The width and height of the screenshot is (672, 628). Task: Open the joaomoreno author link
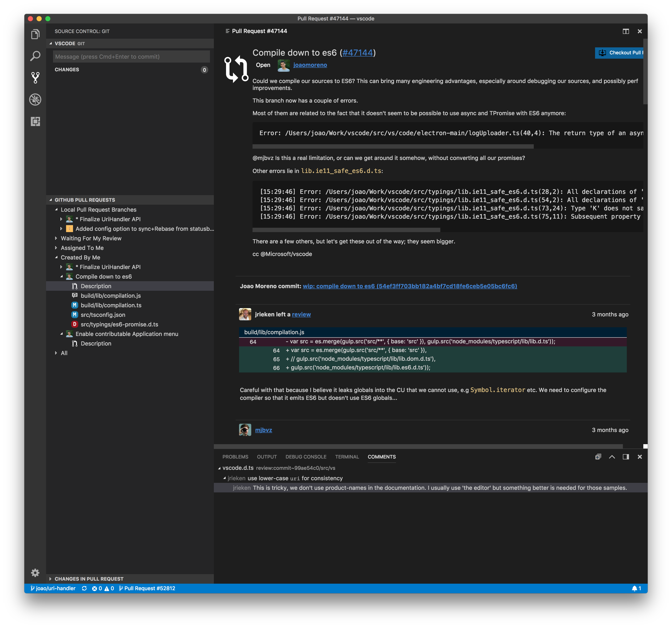[310, 65]
